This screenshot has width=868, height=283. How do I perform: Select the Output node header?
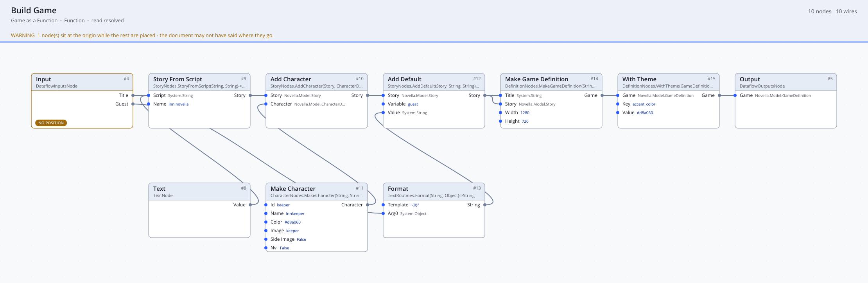tap(786, 82)
